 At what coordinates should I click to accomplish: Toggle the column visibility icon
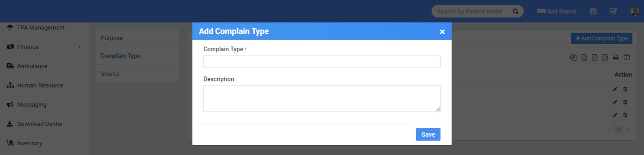627,57
